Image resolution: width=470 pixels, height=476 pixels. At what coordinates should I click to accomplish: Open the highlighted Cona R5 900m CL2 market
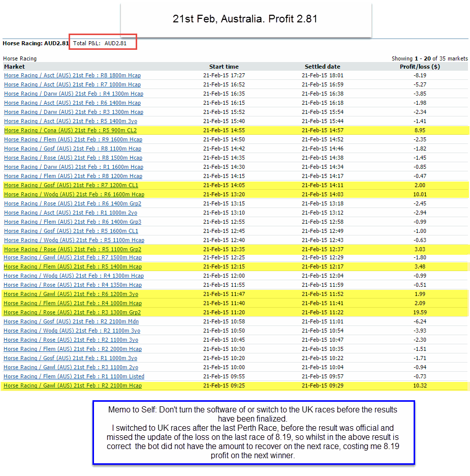[70, 130]
